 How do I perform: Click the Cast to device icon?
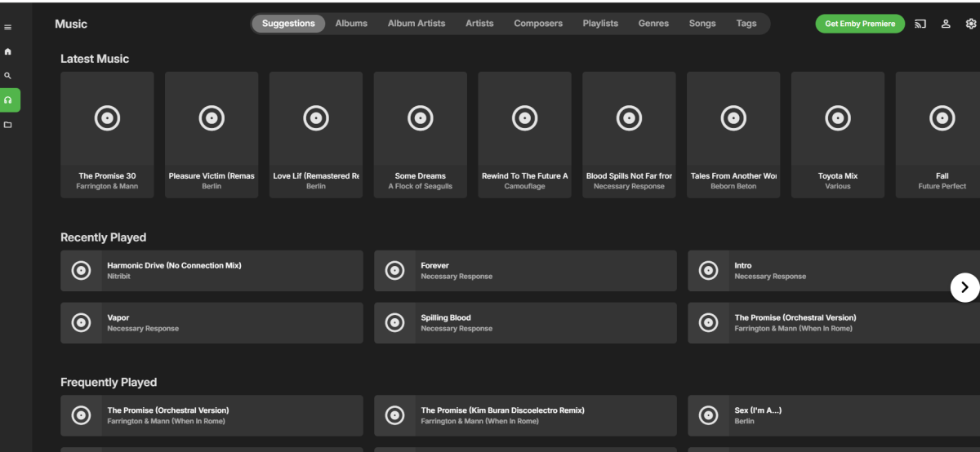[x=920, y=24]
